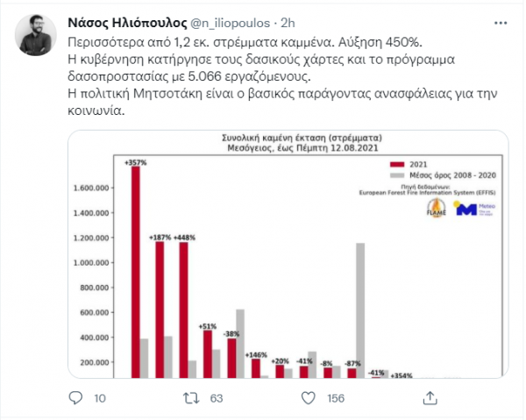Retweet this post via the retweet icon

point(191,398)
